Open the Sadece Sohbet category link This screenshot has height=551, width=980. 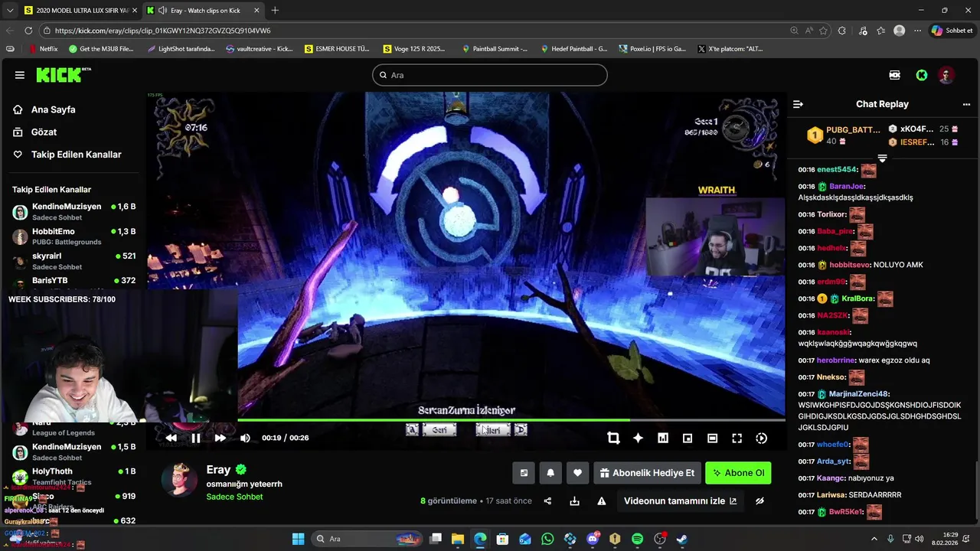(x=234, y=497)
